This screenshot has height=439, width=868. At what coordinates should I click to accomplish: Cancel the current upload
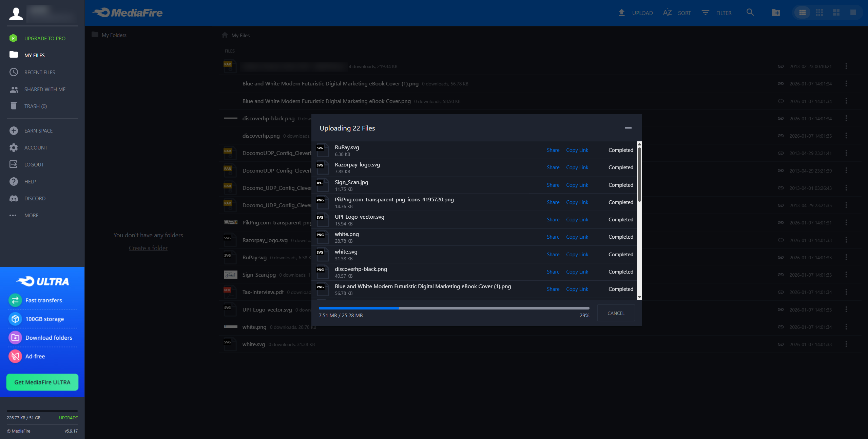[x=615, y=313]
